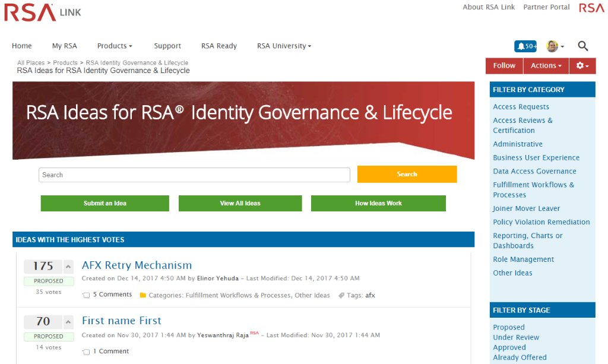Filter by Proposed stage
The height and width of the screenshot is (364, 608).
pos(509,327)
